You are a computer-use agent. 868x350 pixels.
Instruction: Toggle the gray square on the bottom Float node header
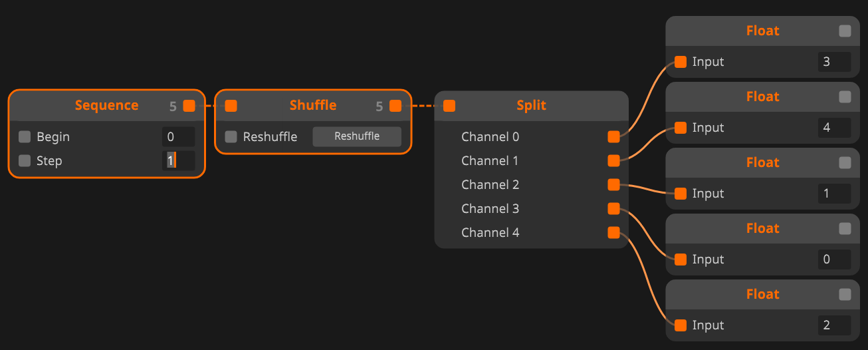845,294
